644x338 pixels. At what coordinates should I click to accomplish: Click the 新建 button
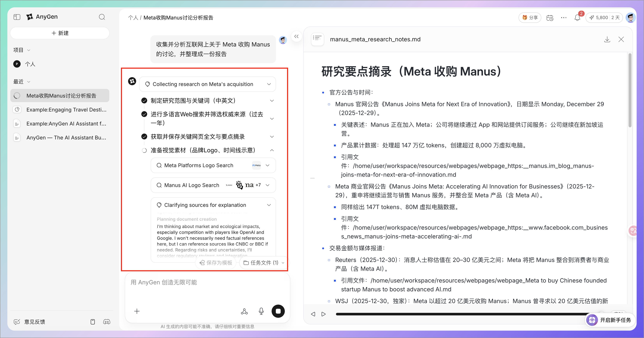click(x=60, y=33)
